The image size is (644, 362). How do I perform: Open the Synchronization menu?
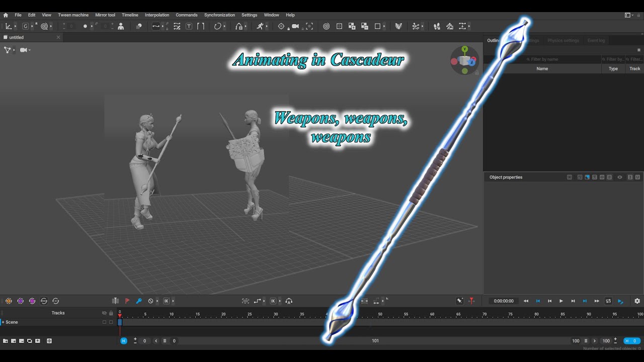point(219,15)
